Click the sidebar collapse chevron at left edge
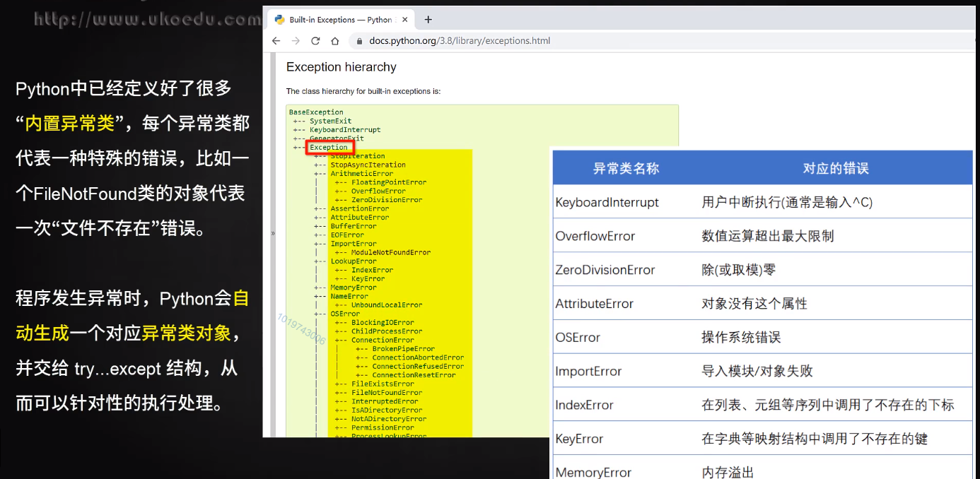 coord(273,233)
